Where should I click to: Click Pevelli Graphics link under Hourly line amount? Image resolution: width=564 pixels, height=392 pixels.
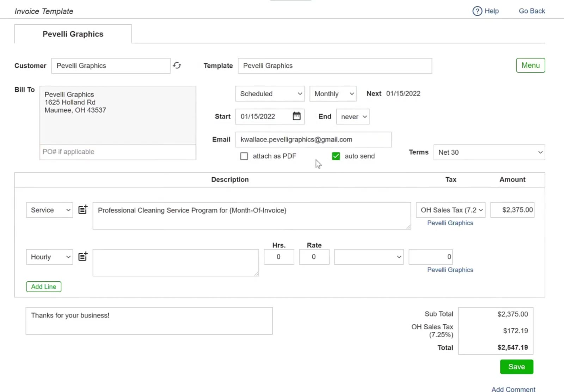[x=450, y=270]
